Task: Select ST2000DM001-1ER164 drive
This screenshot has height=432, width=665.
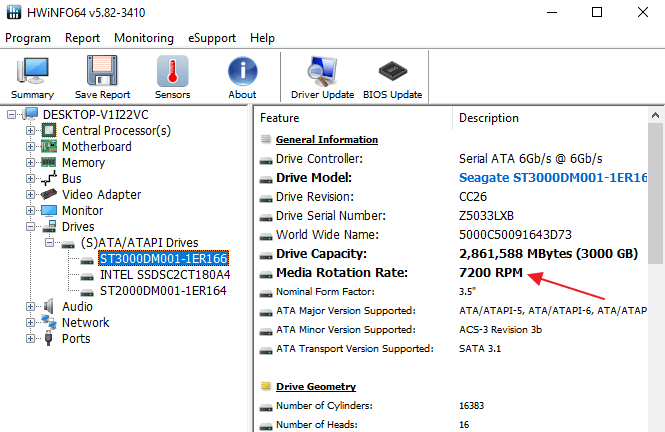Action: (x=163, y=291)
